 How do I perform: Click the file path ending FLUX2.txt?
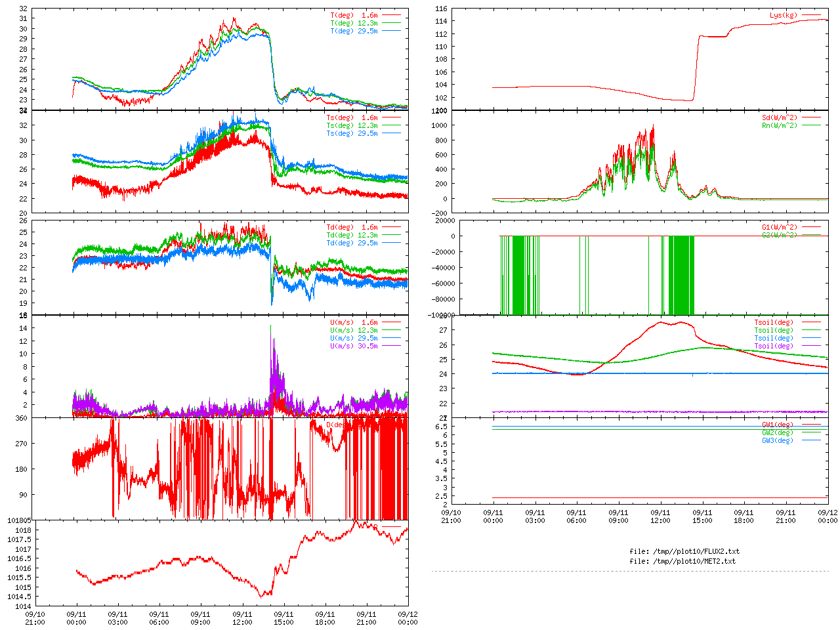[x=684, y=552]
